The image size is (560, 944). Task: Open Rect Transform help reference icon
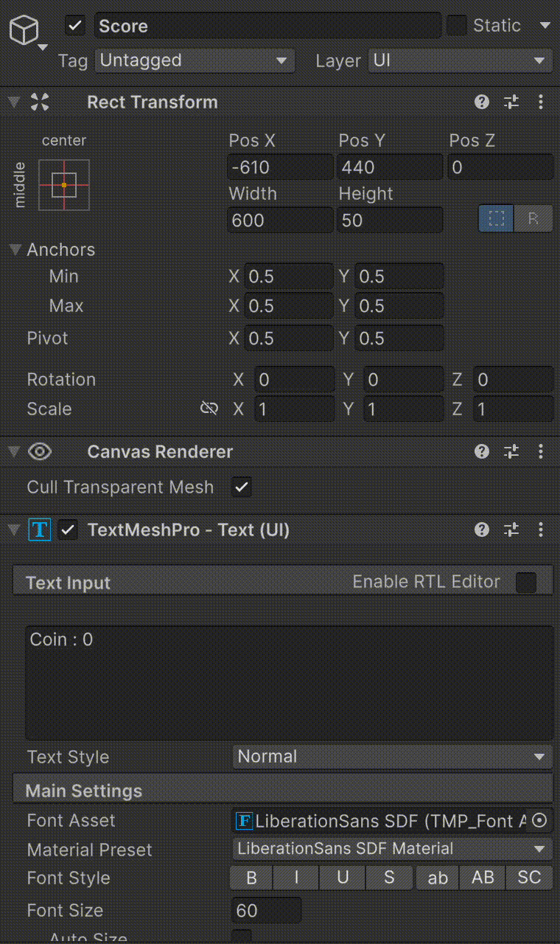(x=482, y=102)
